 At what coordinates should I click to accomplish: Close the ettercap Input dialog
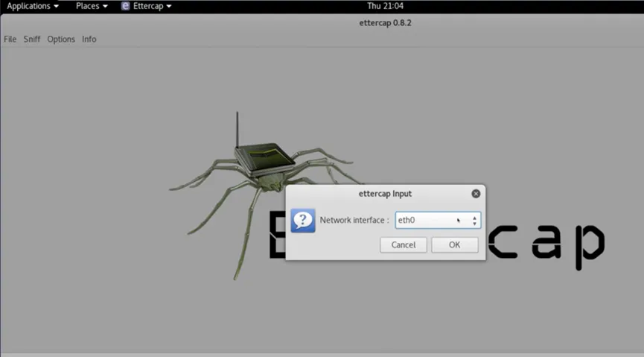(476, 194)
